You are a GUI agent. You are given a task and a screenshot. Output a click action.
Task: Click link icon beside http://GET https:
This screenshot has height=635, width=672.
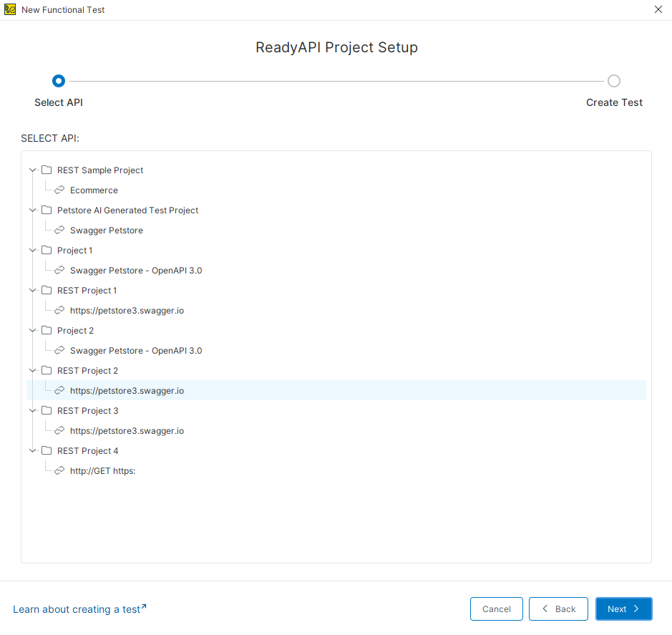tap(59, 470)
